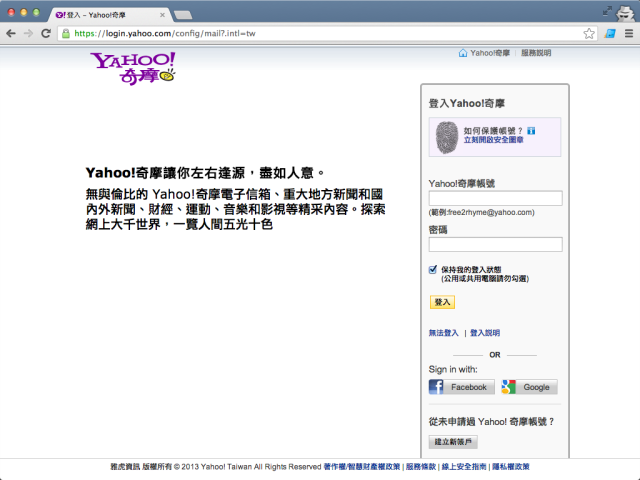This screenshot has width=640, height=480.
Task: Click the blue extension icon in toolbar
Action: pyautogui.click(x=610, y=33)
